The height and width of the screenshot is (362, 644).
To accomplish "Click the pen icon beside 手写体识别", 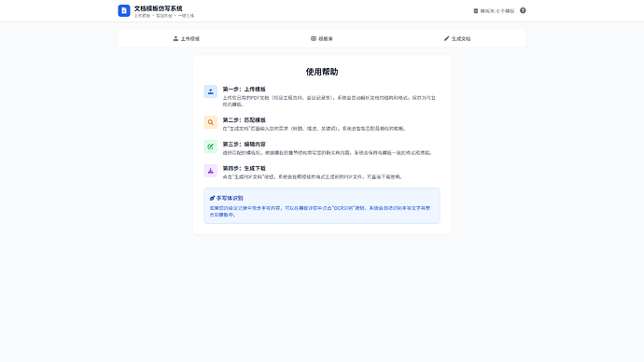I will [x=213, y=198].
